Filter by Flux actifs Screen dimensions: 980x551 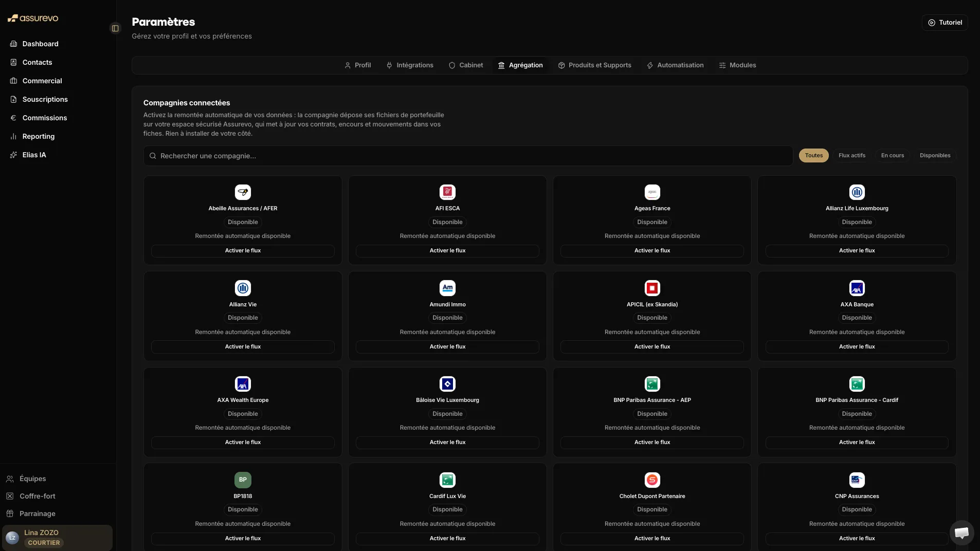click(851, 155)
